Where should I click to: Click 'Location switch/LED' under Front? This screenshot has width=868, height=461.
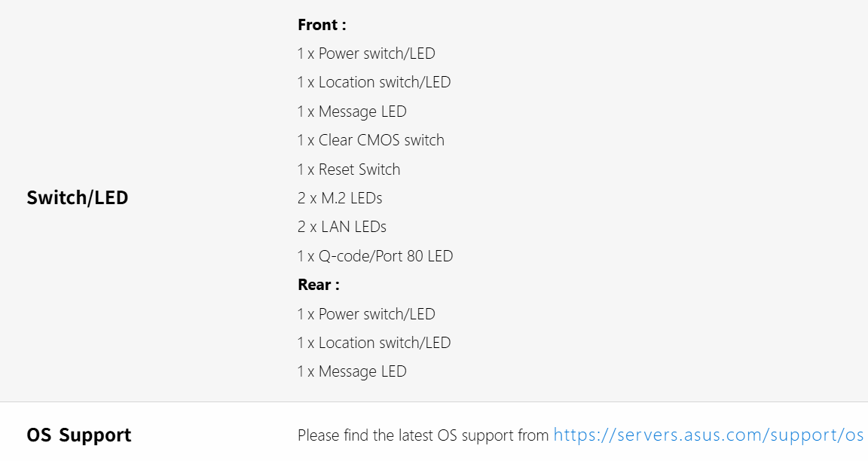pos(384,82)
